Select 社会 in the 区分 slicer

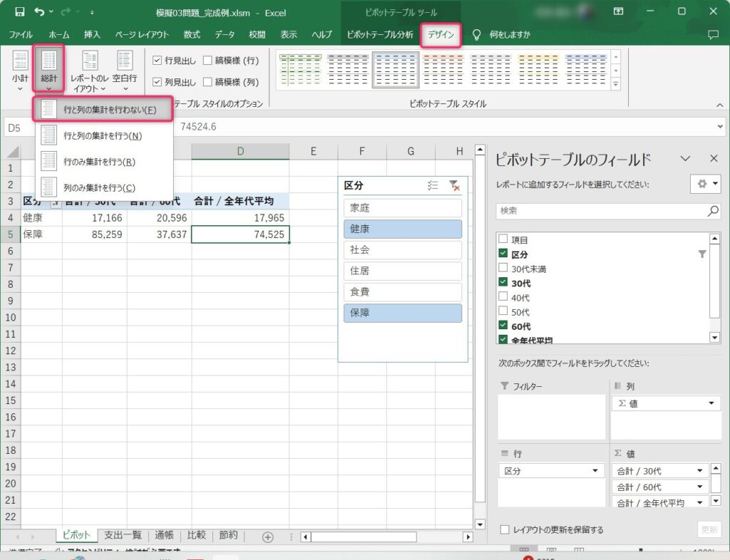(402, 250)
